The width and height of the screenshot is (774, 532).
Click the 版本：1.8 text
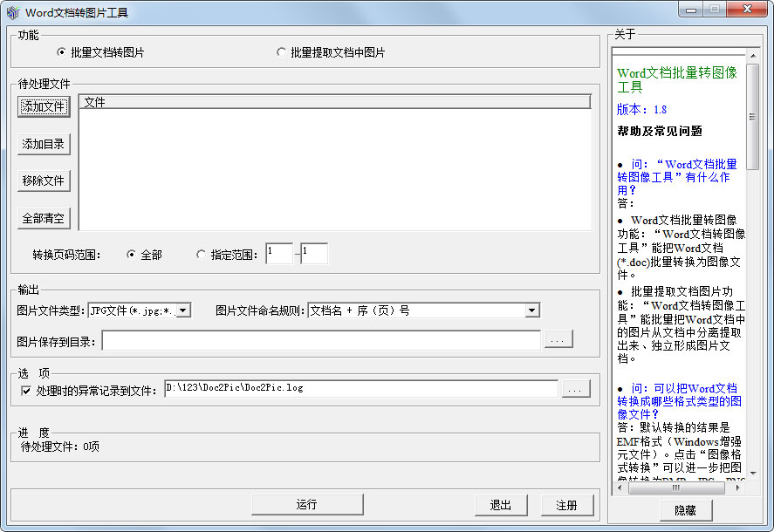(x=641, y=109)
